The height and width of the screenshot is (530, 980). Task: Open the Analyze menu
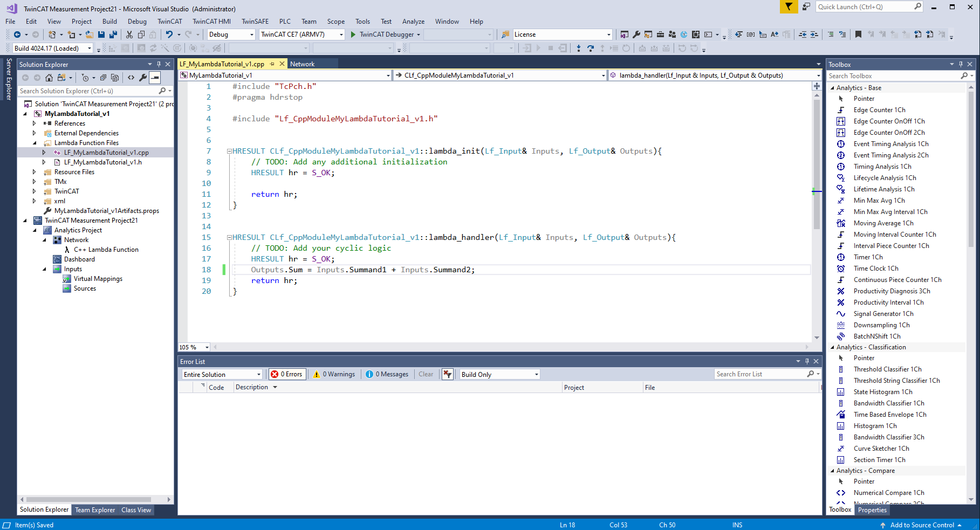(x=413, y=22)
